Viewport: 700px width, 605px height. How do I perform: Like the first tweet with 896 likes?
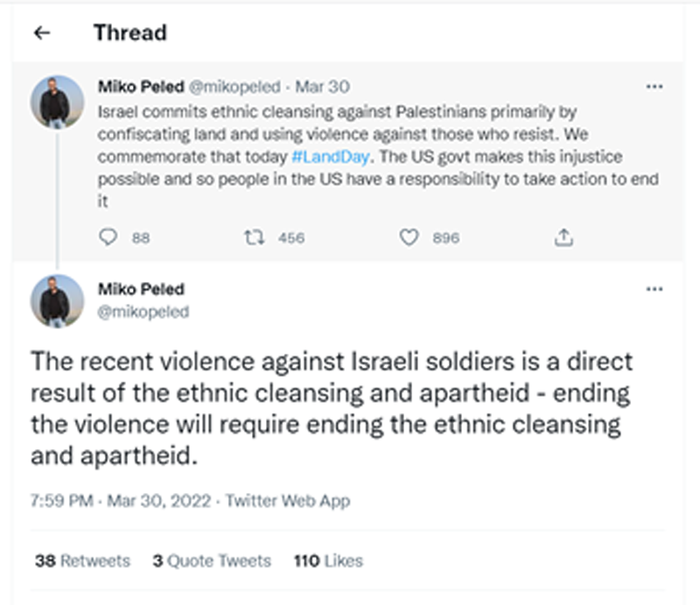(409, 237)
